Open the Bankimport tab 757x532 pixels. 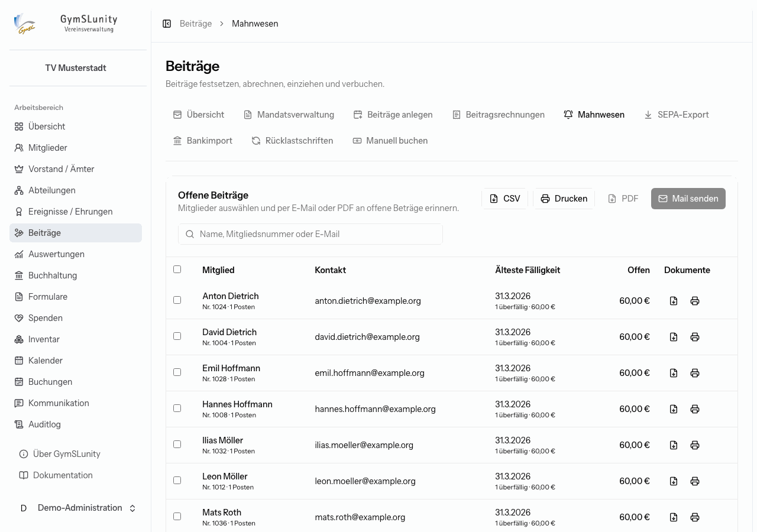pos(202,141)
